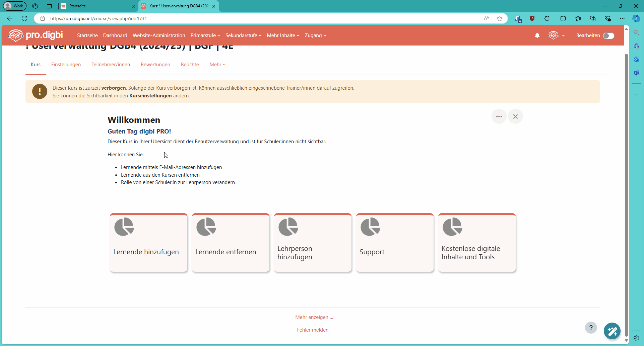Open the Dashboard menu item
The width and height of the screenshot is (644, 346).
tap(115, 35)
